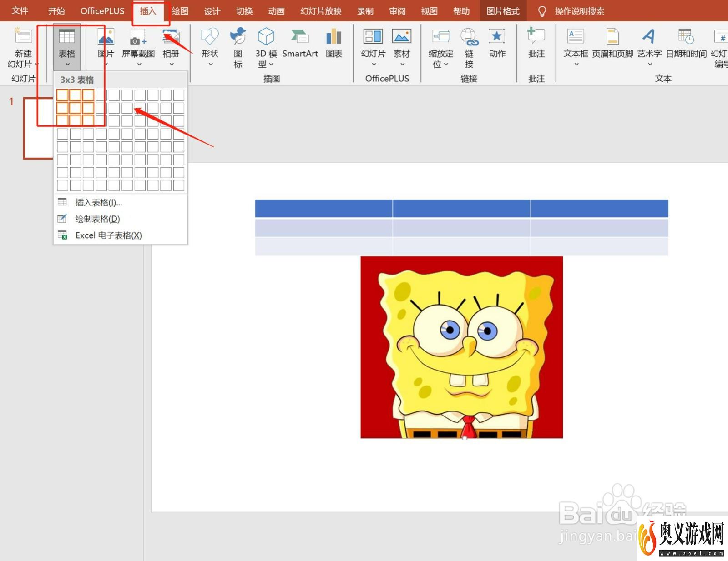The height and width of the screenshot is (561, 728).
Task: Click the Insert Table menu entry icon
Action: click(x=62, y=202)
